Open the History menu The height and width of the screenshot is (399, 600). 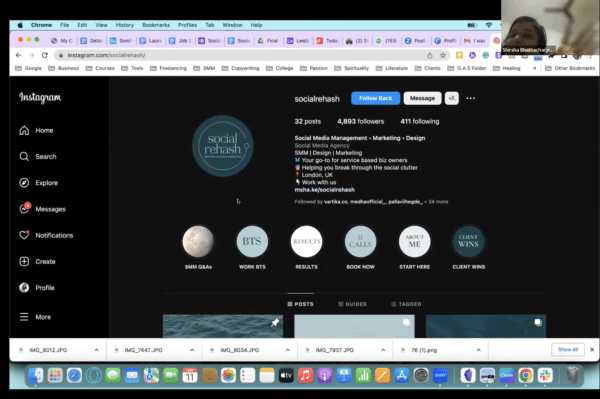tap(125, 25)
